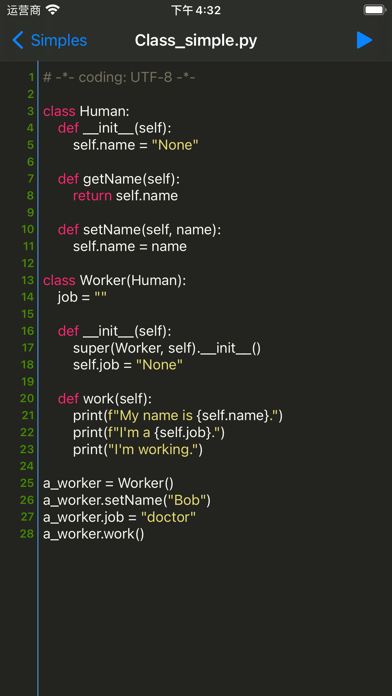
Task: Tap the Wi-Fi status icon
Action: (x=53, y=10)
